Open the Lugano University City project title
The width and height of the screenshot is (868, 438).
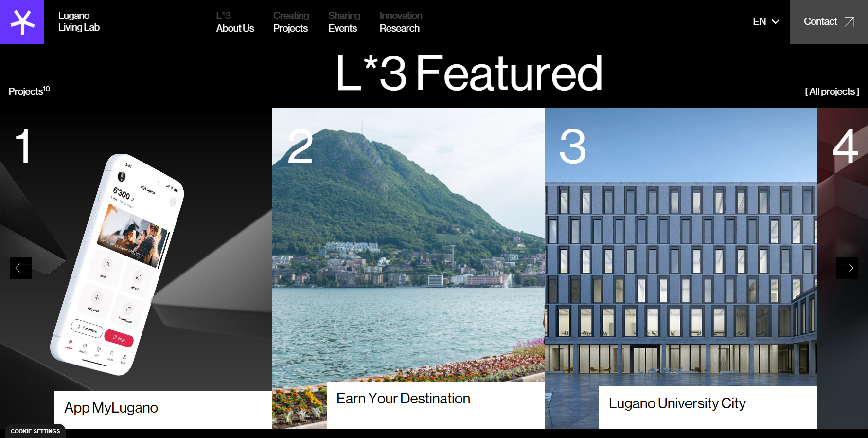tap(677, 403)
